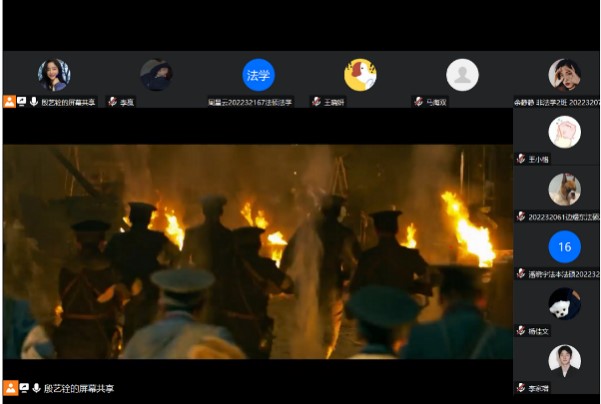Click muted mic icon beside 马海双
This screenshot has height=404, width=601.
point(419,101)
